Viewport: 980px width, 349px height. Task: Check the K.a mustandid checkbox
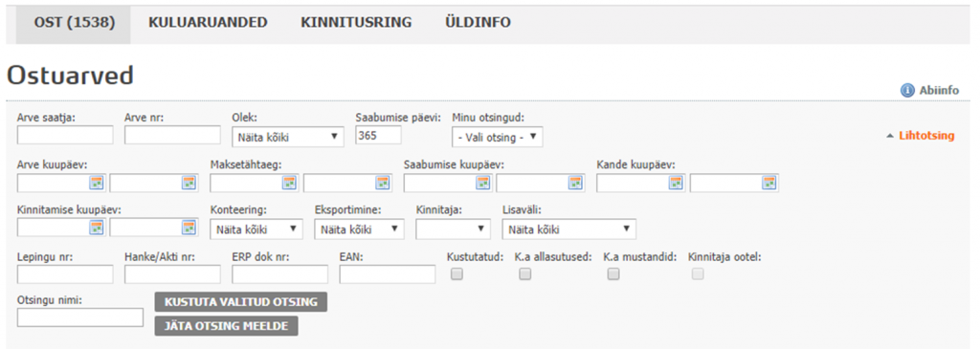613,273
